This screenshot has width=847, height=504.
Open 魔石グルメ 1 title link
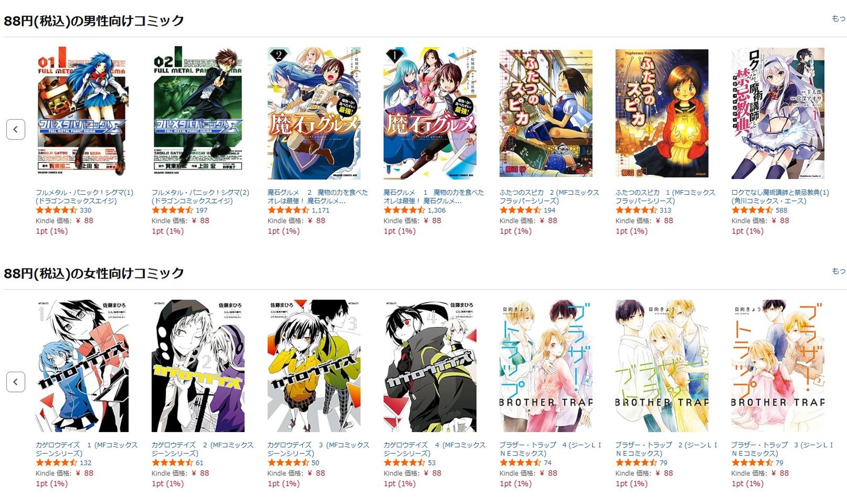(434, 196)
